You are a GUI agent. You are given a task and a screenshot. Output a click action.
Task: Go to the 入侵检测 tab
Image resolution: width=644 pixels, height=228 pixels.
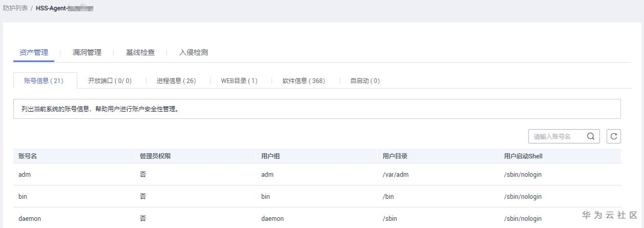pos(194,52)
